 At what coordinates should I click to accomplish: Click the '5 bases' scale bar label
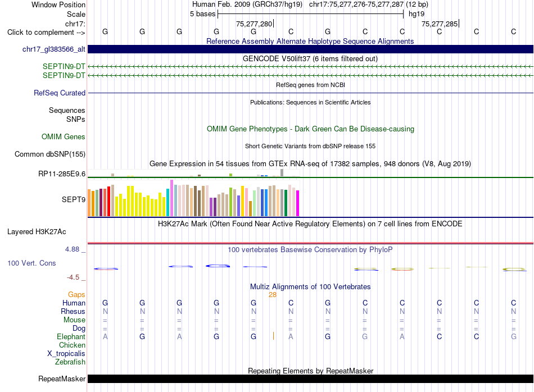pos(202,14)
